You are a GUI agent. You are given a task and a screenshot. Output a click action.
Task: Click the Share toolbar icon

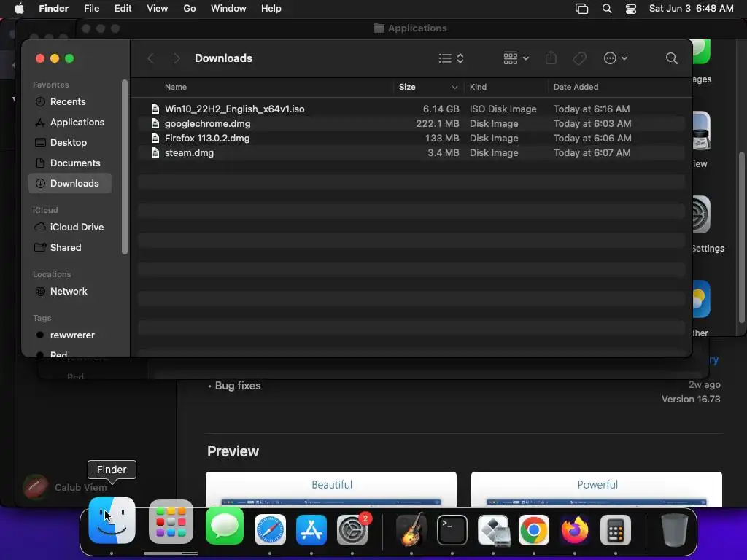(551, 58)
